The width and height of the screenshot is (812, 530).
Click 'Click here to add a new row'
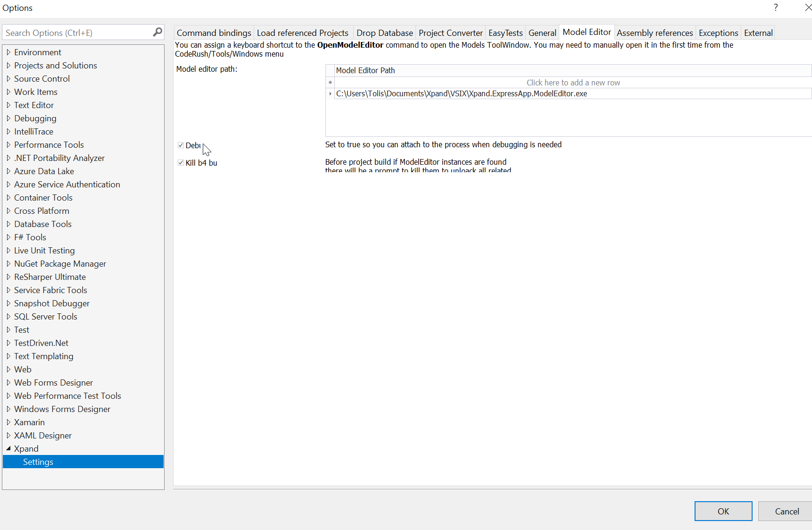pyautogui.click(x=573, y=82)
